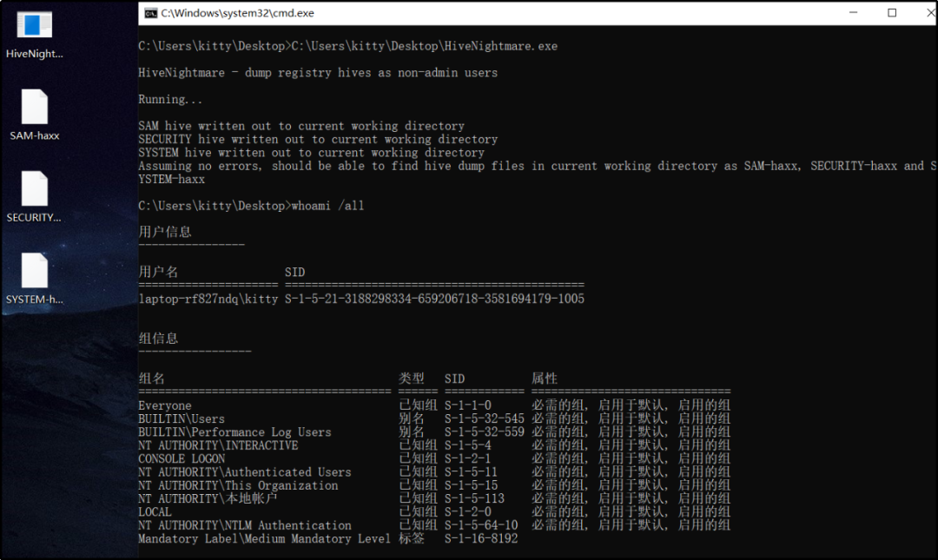The height and width of the screenshot is (560, 938).
Task: Click the 'SECURITY hive written out' line
Action: [318, 140]
